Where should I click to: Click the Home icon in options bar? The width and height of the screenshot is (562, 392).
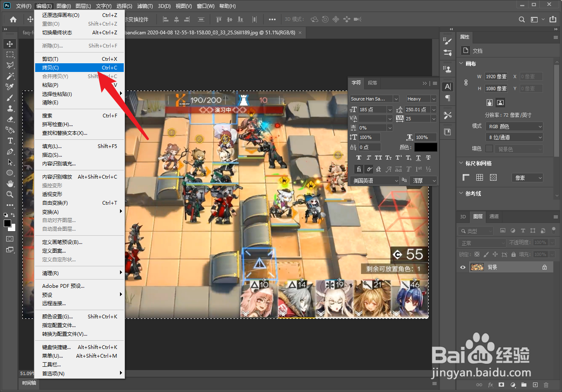point(13,19)
